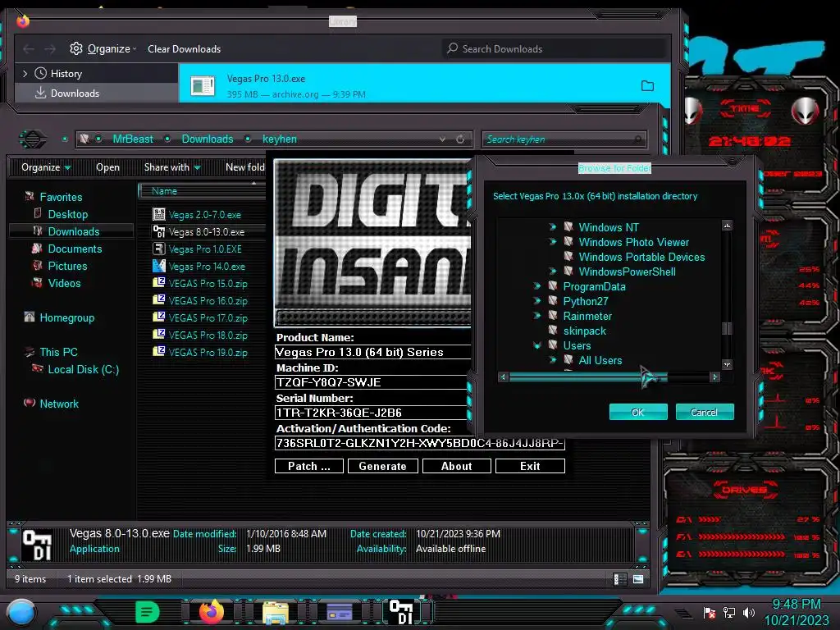
Task: Click the Product Name field
Action: tap(372, 352)
